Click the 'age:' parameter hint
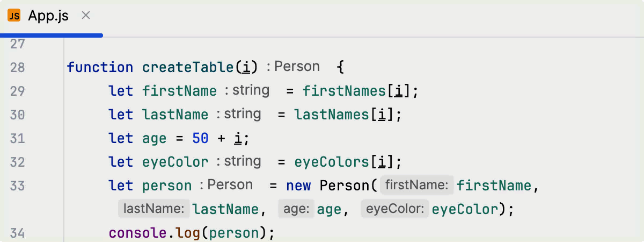644x242 pixels. [296, 209]
